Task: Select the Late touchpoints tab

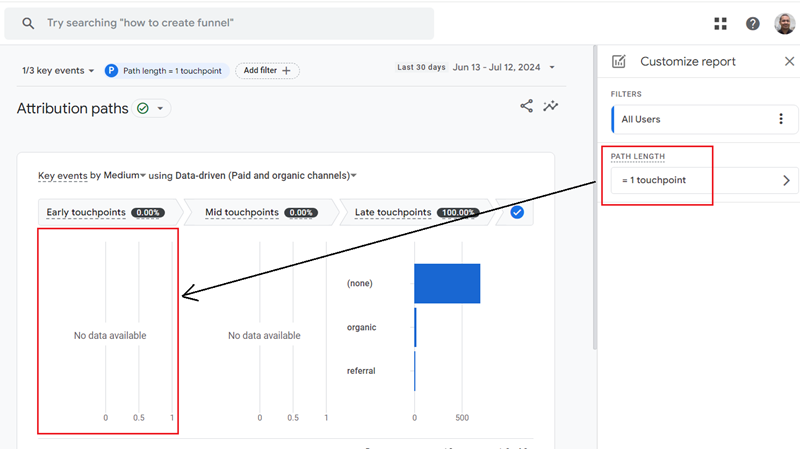Action: pos(416,212)
